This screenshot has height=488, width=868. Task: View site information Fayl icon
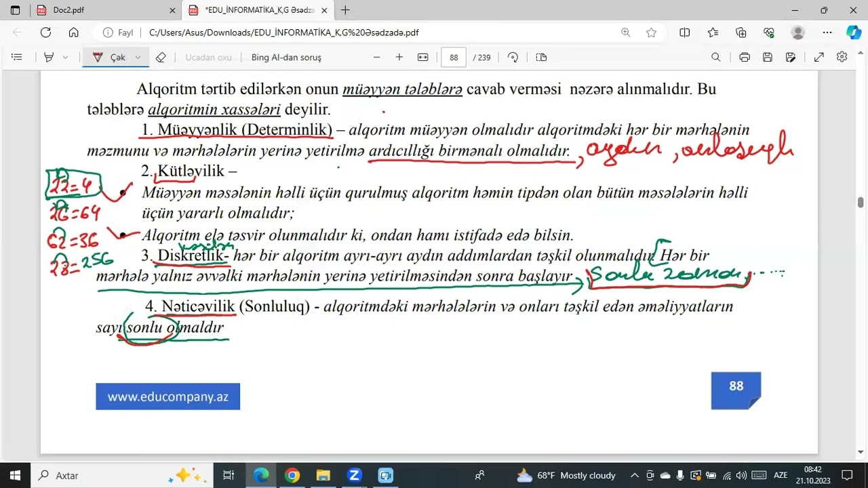tap(118, 33)
